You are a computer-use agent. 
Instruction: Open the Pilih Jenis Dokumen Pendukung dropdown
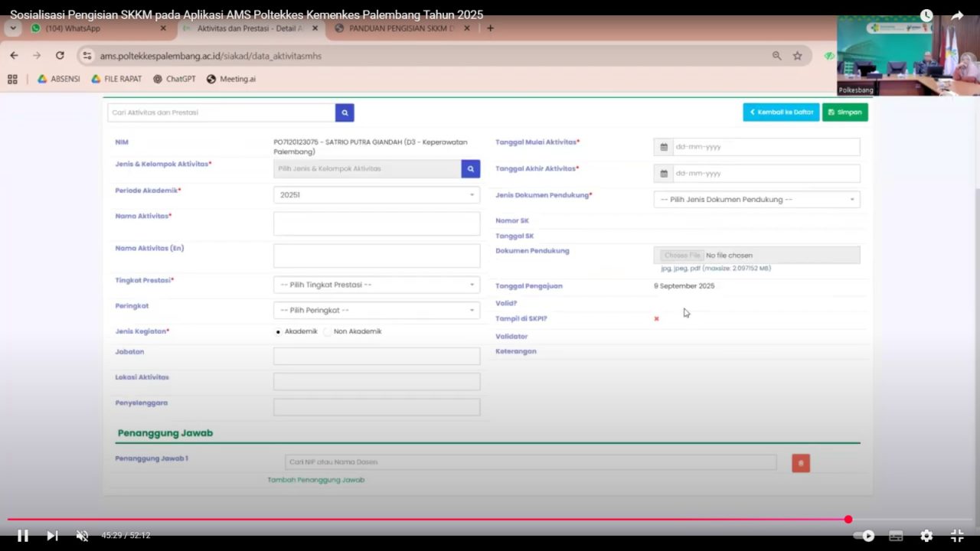tap(756, 200)
